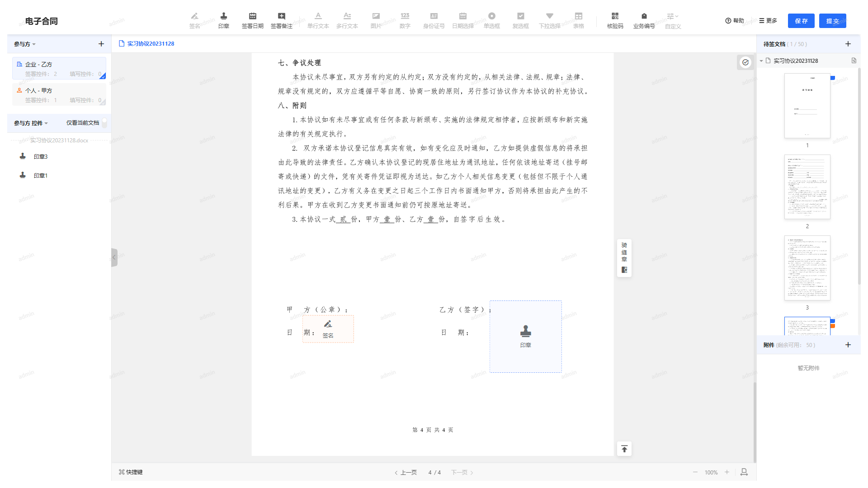Viewport: 868px width, 488px height.
Task: Expand the 参与方 控件 dropdown
Action: (30, 122)
